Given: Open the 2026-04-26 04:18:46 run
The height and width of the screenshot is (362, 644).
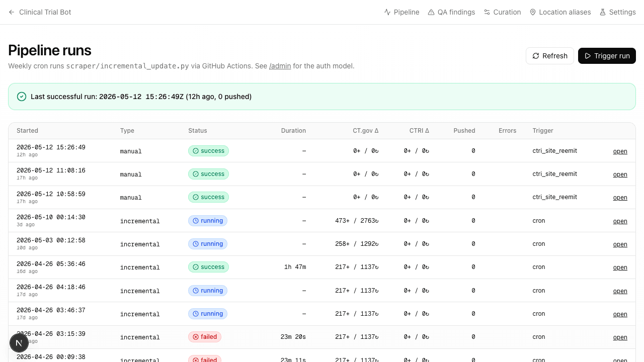Looking at the screenshot, I should tap(620, 291).
